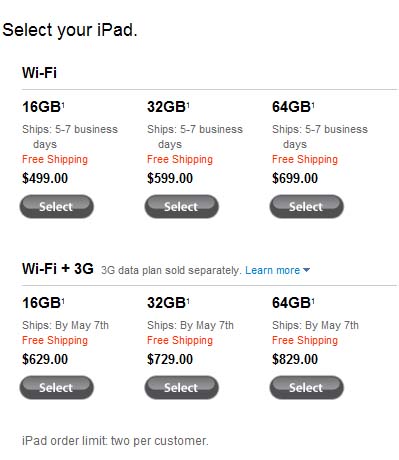Viewport: 399px width, 460px height.
Task: Select the Wi-Fi 32GB iPad for $599.00
Action: 182,206
